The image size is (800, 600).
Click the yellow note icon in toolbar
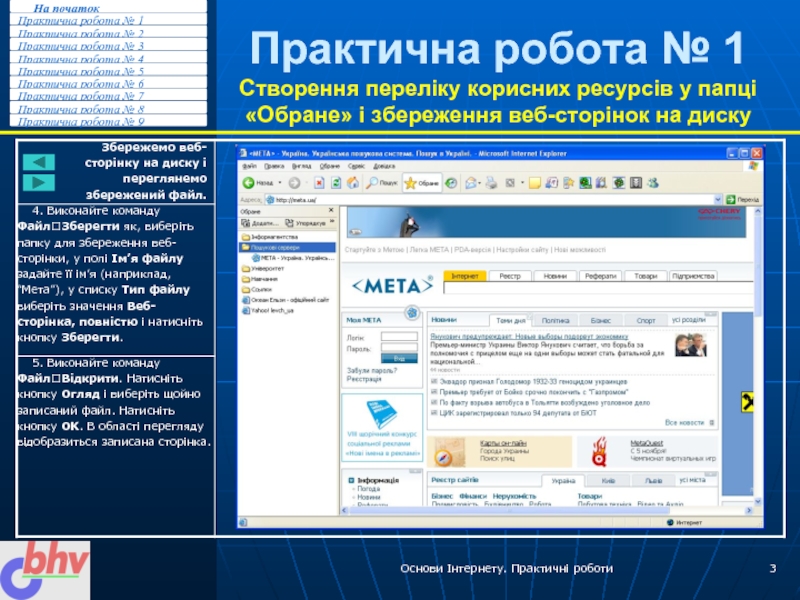click(x=534, y=183)
